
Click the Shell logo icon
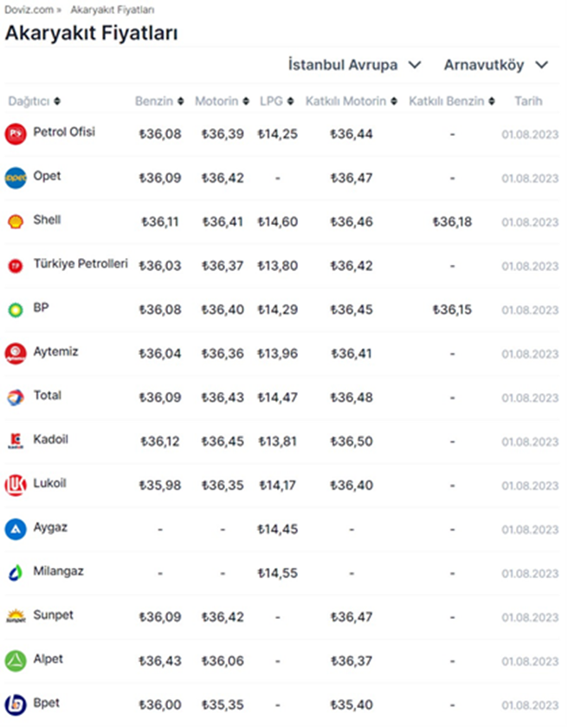16,221
